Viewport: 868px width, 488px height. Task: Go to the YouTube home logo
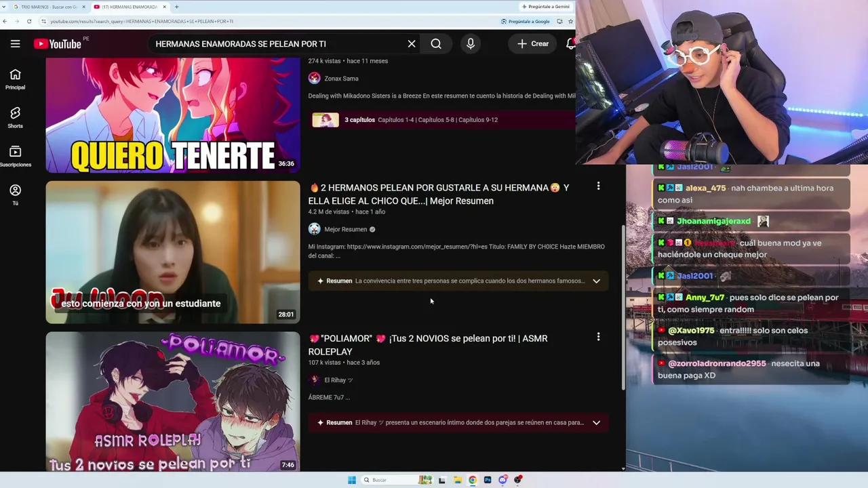(x=58, y=44)
